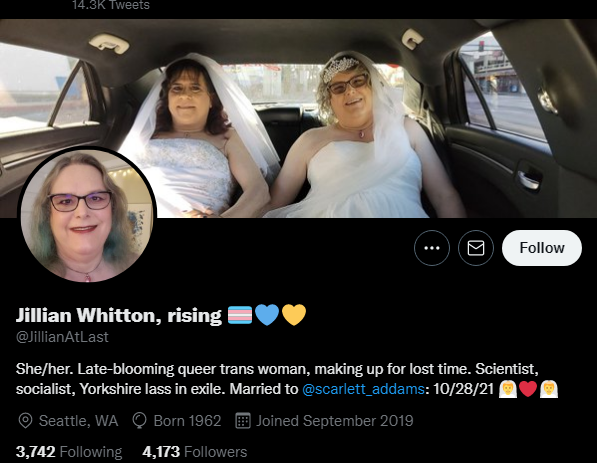View the 3,742 Following list

click(69, 452)
